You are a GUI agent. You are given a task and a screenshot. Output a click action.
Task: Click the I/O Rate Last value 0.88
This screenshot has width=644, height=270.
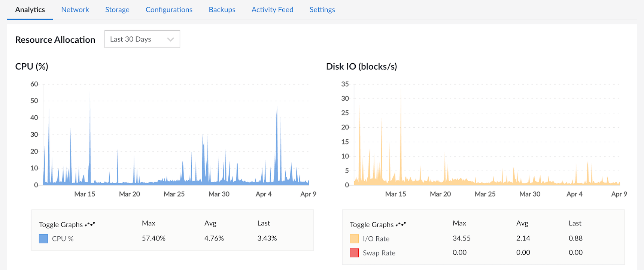click(x=575, y=238)
